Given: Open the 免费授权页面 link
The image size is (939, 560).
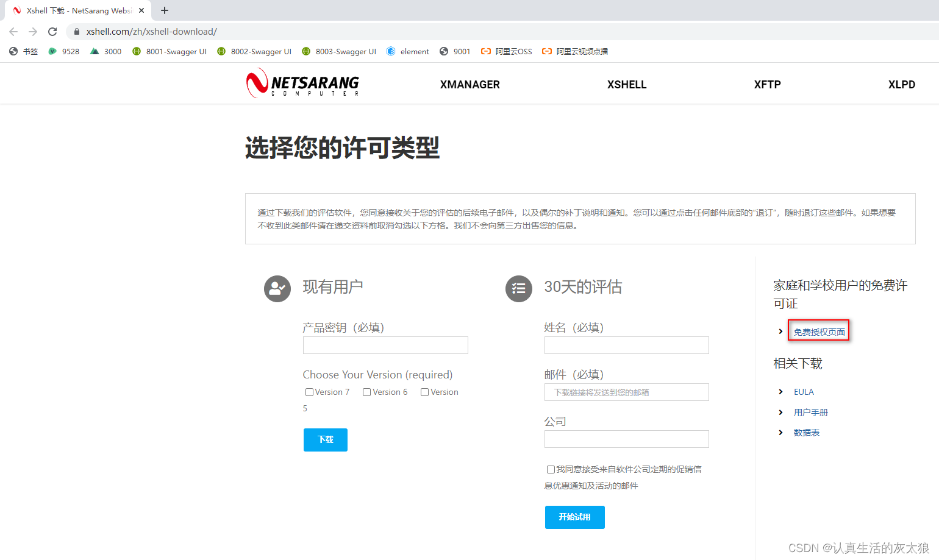Looking at the screenshot, I should pyautogui.click(x=819, y=332).
